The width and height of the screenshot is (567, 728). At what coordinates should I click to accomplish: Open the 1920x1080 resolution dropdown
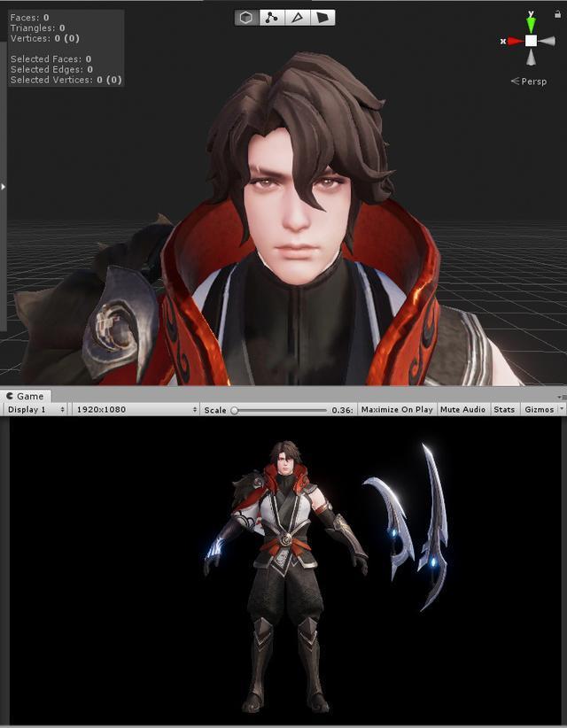pos(136,410)
